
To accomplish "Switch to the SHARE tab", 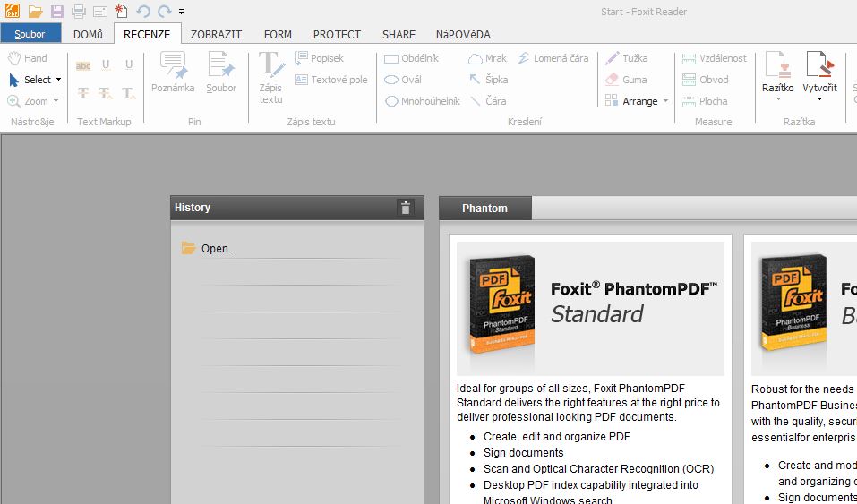I will tap(399, 34).
